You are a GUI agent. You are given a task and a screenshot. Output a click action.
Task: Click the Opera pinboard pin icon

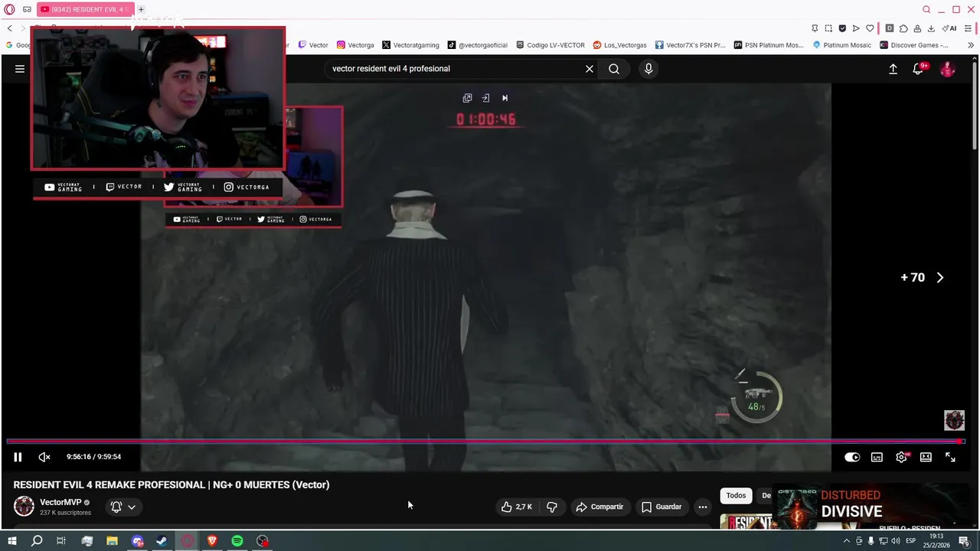[815, 28]
